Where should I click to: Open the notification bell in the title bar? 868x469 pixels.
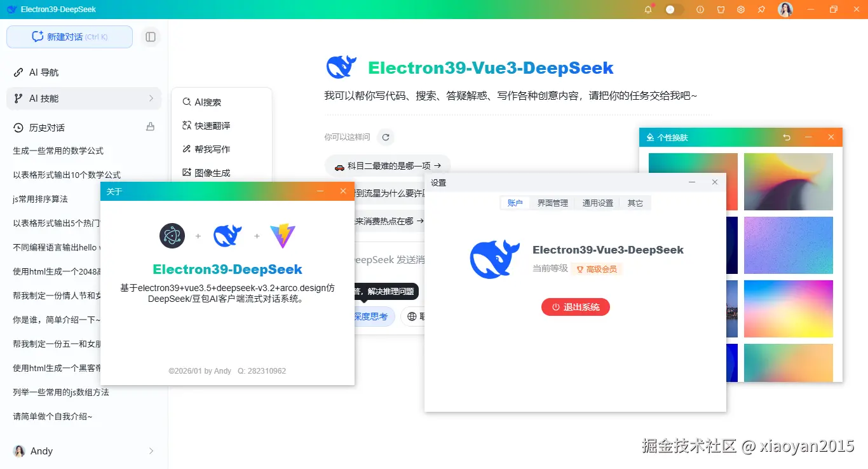point(648,10)
